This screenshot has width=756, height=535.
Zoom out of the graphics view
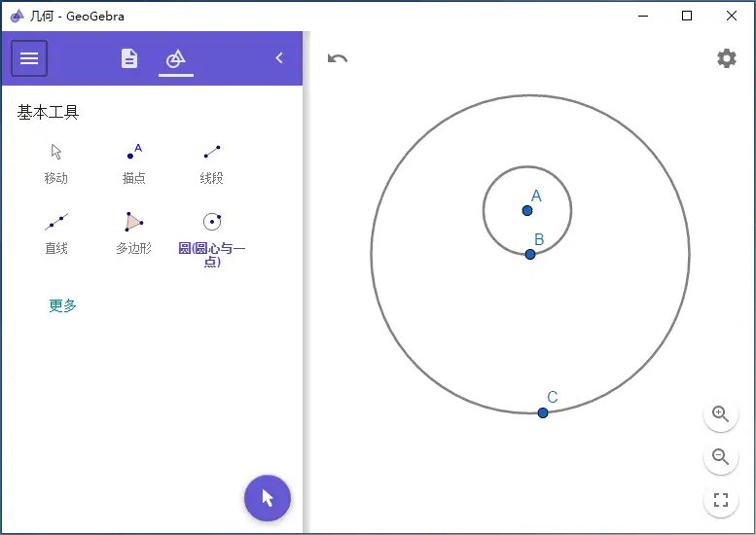721,456
